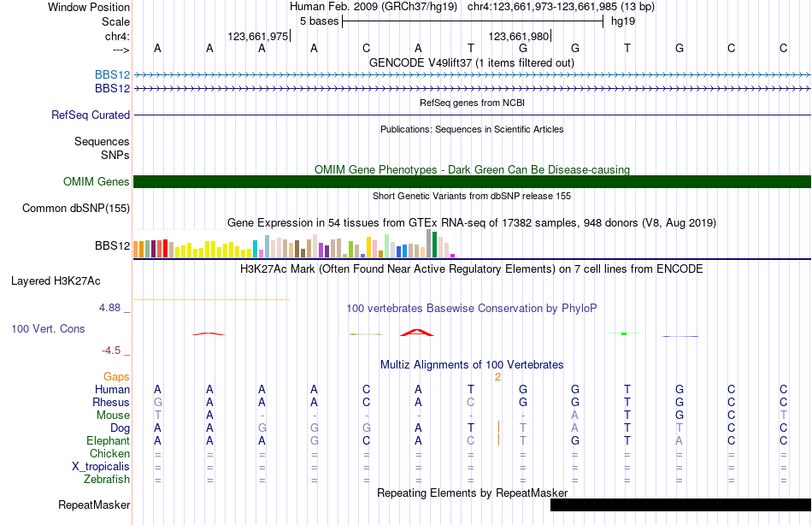
Task: Open the RefSeq genes from NCBI title
Action: point(472,103)
